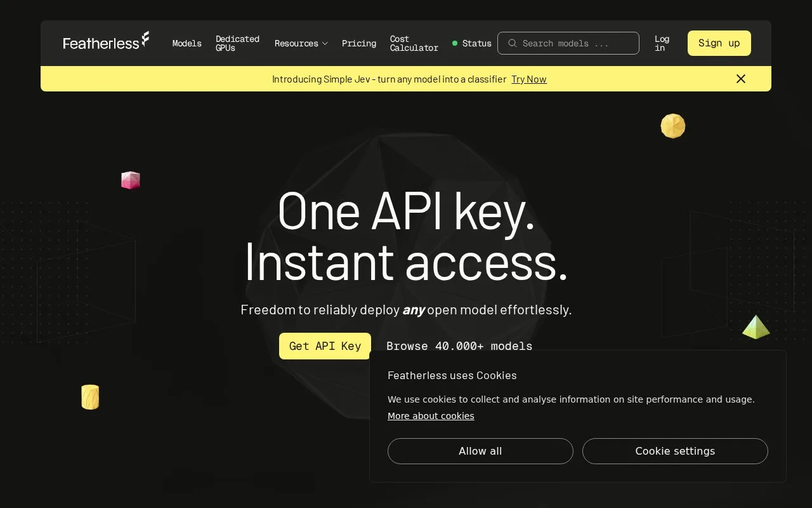Click the Log in link
812x508 pixels.
pos(662,43)
